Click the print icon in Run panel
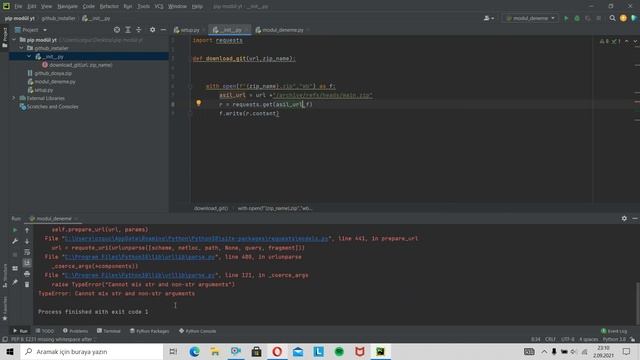The width and height of the screenshot is (640, 360). [27, 273]
